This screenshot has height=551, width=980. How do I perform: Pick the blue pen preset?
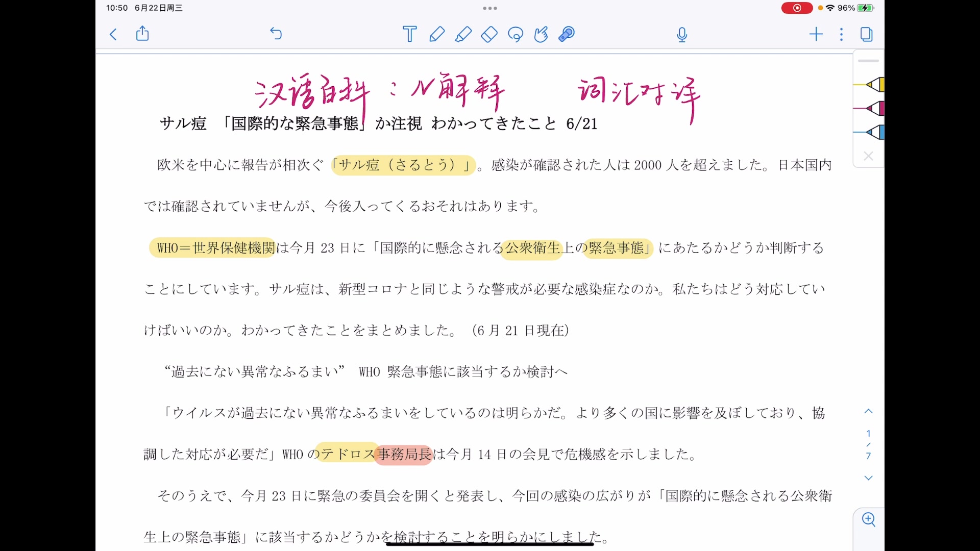(870, 132)
